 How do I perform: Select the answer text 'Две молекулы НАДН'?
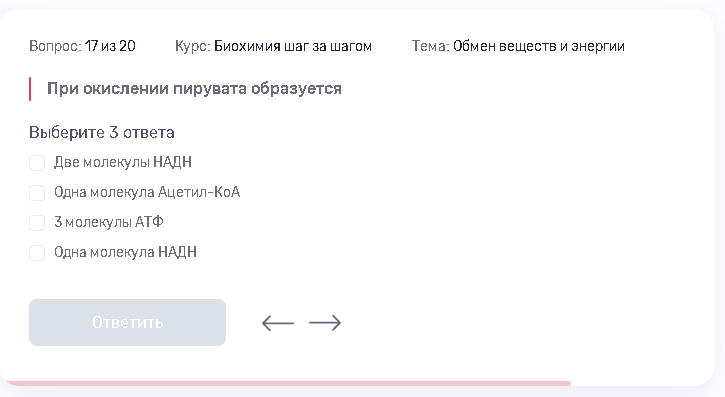(x=123, y=162)
